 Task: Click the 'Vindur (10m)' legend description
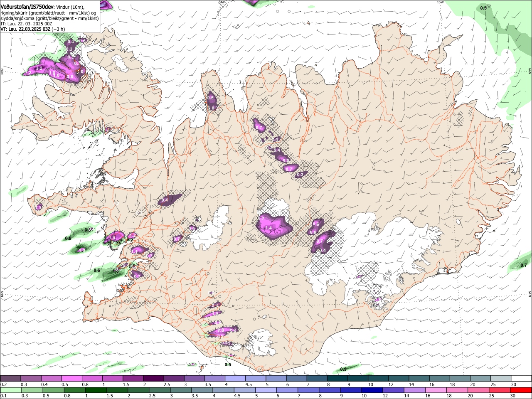[x=69, y=7]
